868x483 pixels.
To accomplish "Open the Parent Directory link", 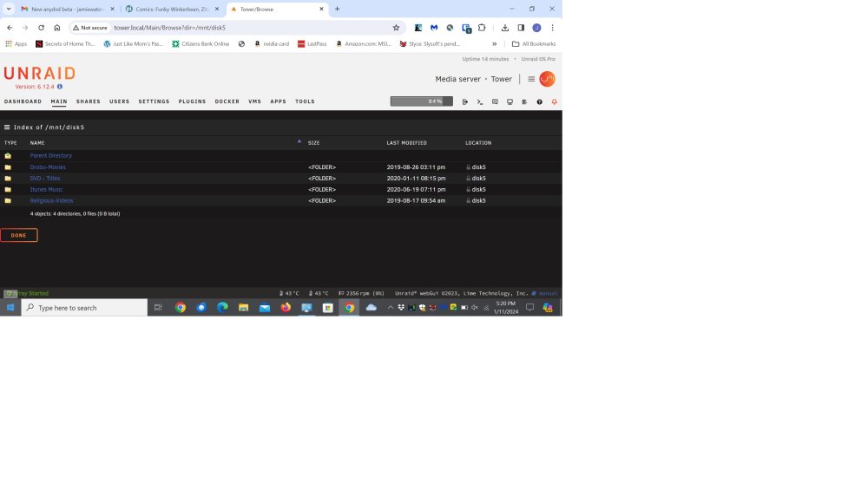I will coord(51,155).
